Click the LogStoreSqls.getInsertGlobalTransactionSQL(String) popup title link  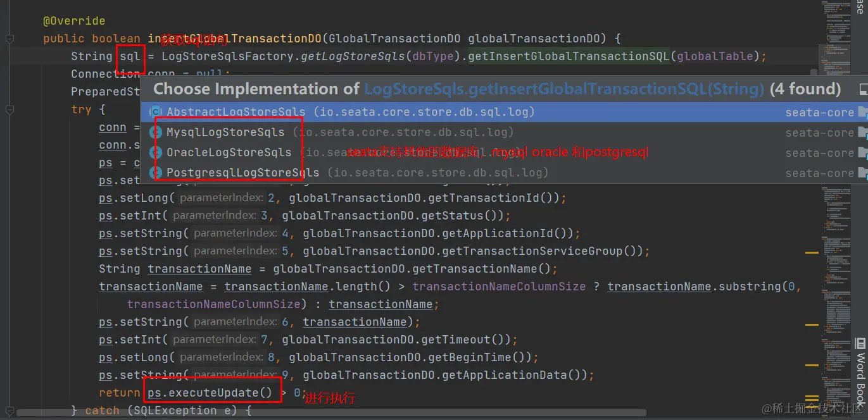point(564,89)
